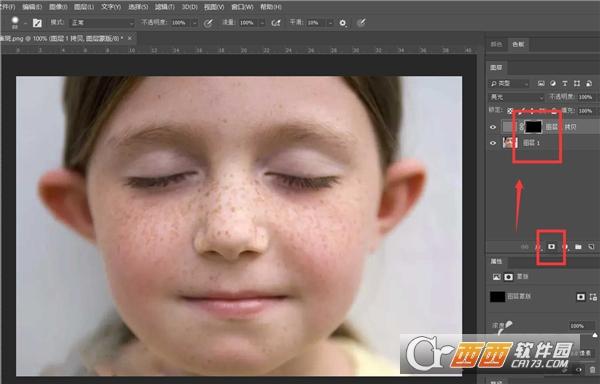Open the Layer (图层) menu
This screenshot has height=384, width=600.
click(84, 7)
